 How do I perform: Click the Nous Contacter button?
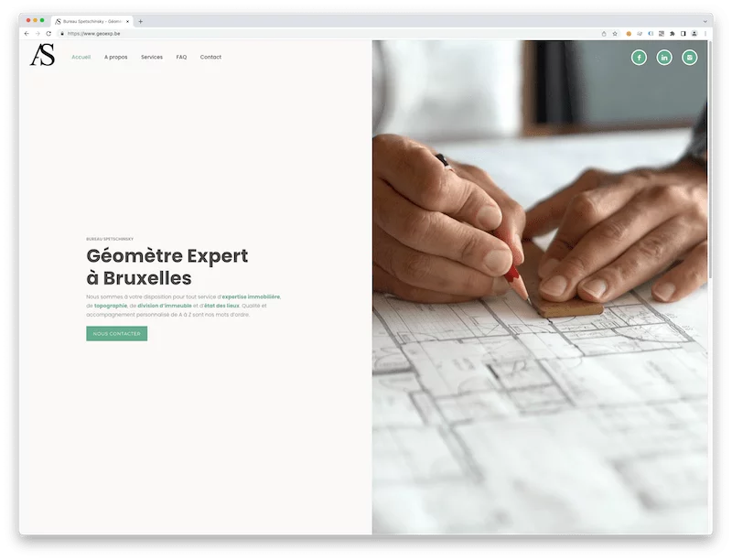click(x=117, y=334)
